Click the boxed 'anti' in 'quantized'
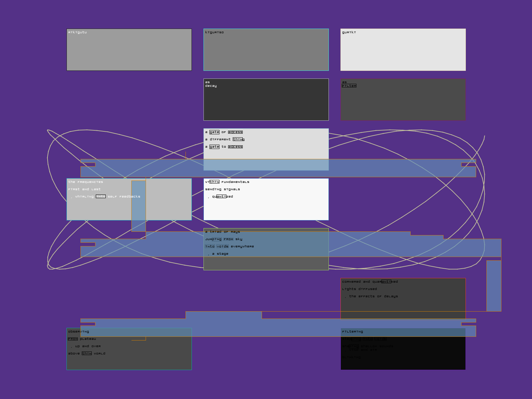Screen dimensions: 532x399 click(x=221, y=197)
